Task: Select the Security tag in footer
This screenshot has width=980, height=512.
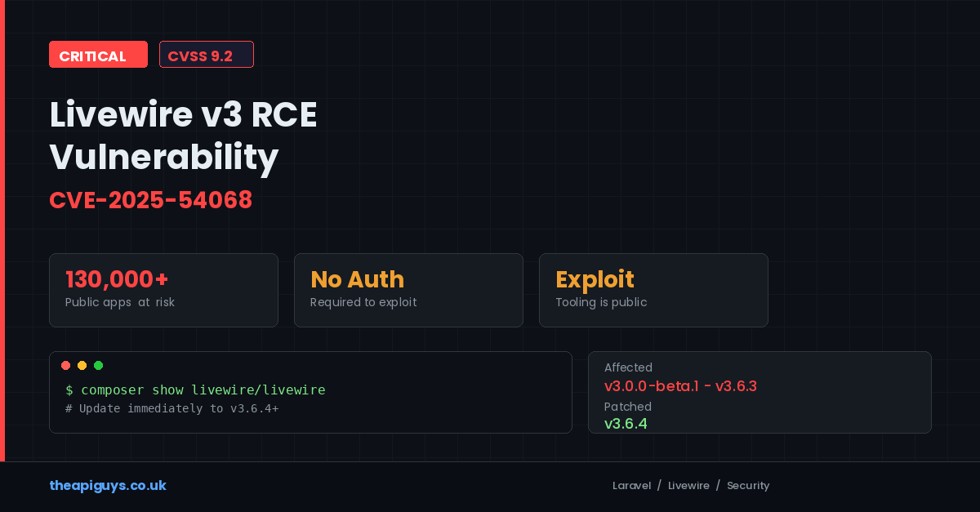Action: click(748, 486)
